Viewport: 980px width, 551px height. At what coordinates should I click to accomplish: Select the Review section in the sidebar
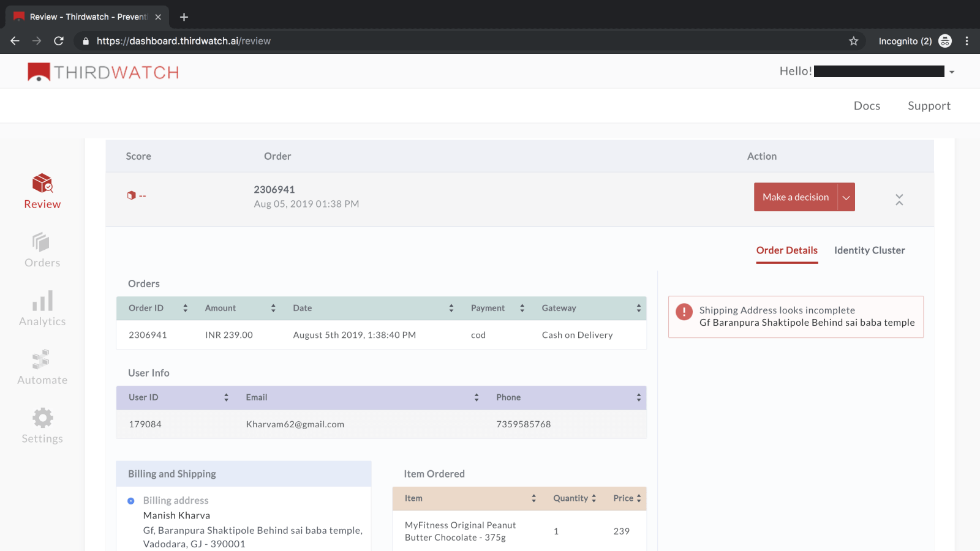(x=42, y=191)
